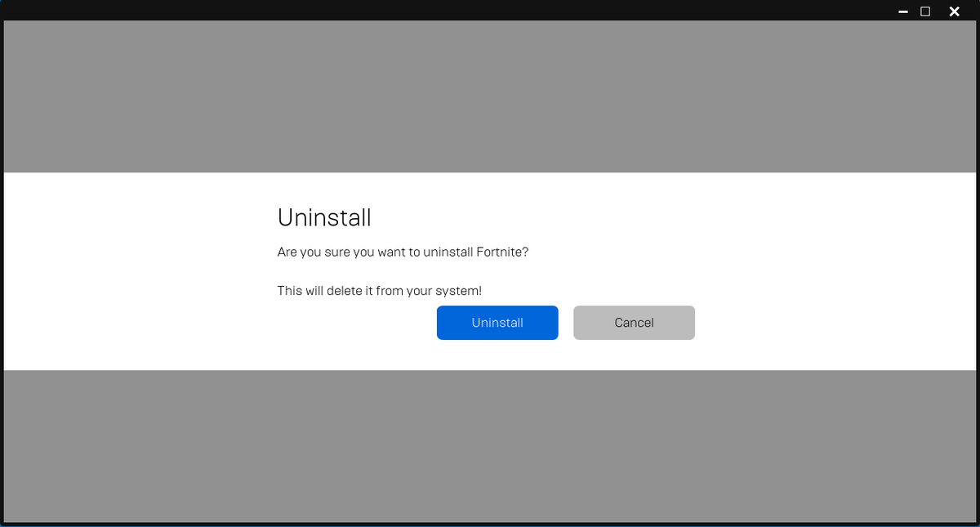Maximize the launcher window
Image resolution: width=980 pixels, height=527 pixels.
[x=925, y=11]
